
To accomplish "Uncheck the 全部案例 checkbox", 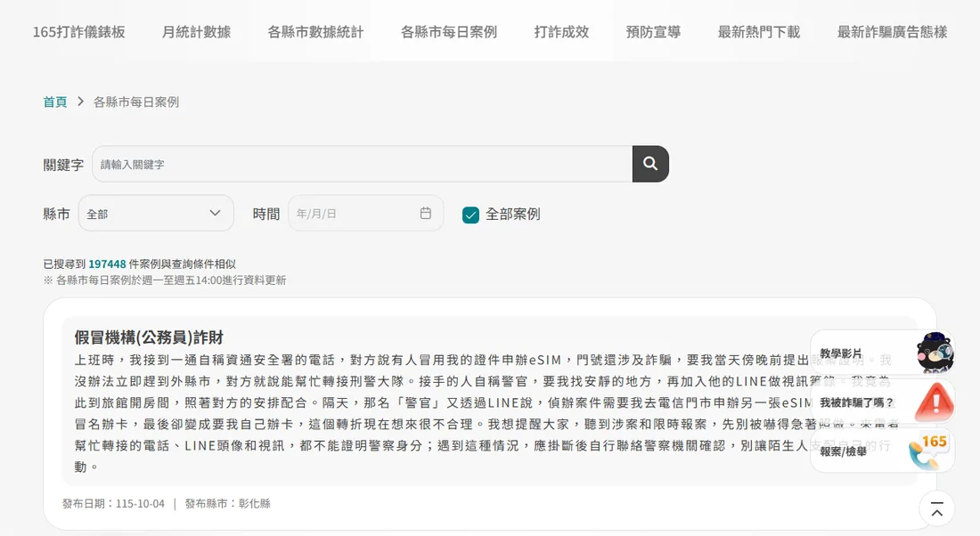I will (470, 215).
